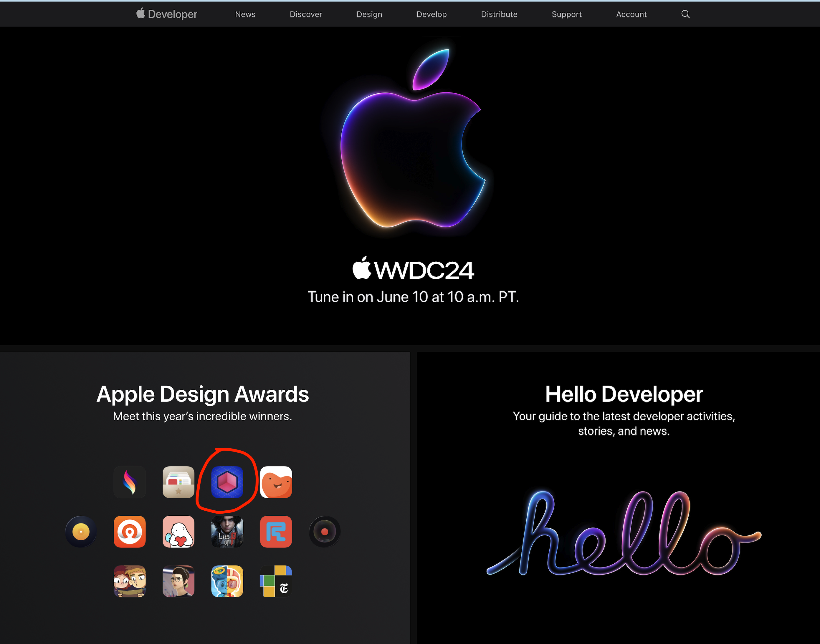Select the Distribute menu item
The height and width of the screenshot is (644, 820).
tap(499, 14)
